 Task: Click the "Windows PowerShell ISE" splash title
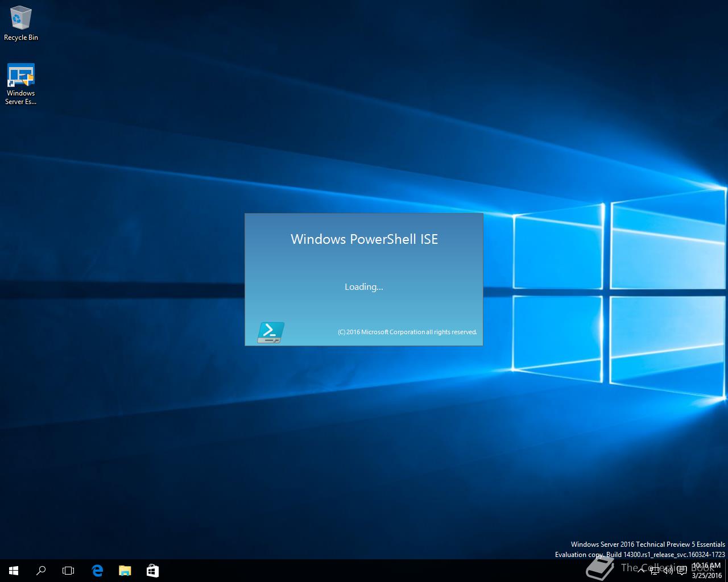pyautogui.click(x=364, y=239)
